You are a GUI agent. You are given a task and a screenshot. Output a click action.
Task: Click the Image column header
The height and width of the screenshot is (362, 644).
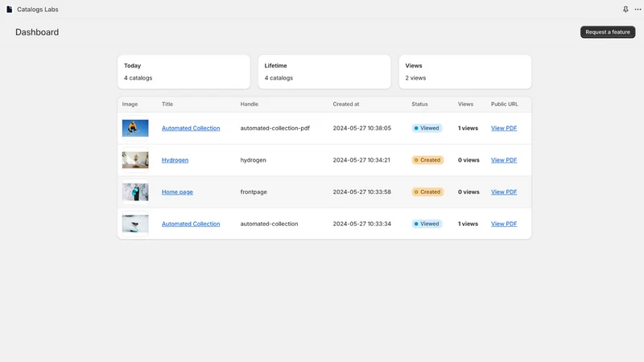pos(130,105)
